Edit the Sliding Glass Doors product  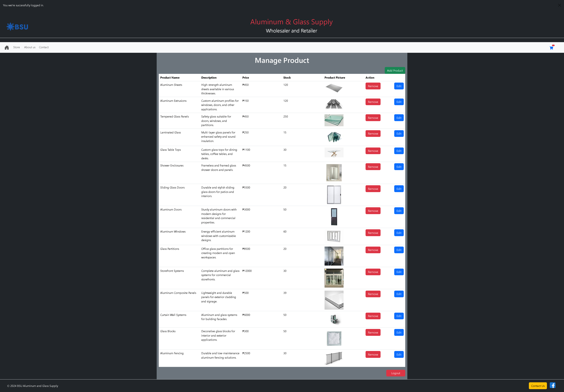click(399, 189)
